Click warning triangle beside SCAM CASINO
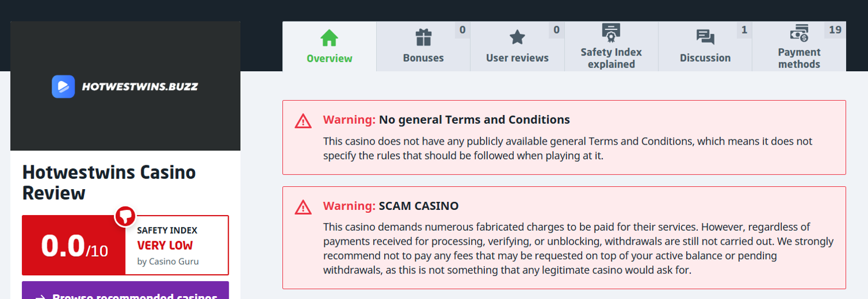Screen dimensions: 868x299 [x=303, y=207]
